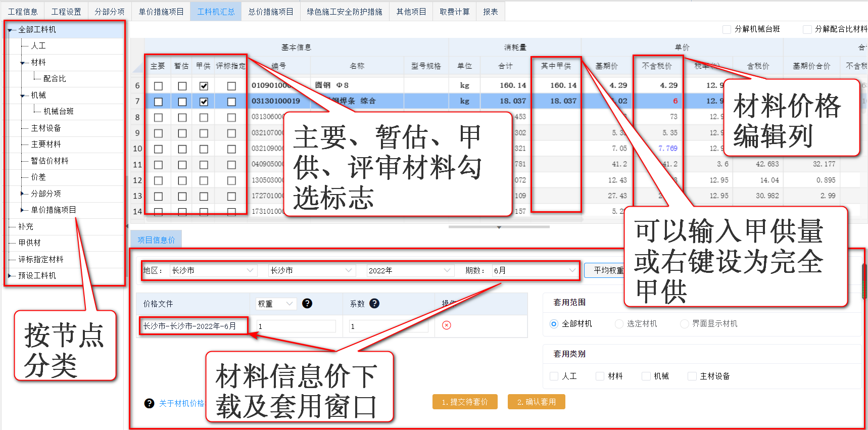Click the help icon beside 系数
Viewport: 868px width, 430px height.
(374, 304)
